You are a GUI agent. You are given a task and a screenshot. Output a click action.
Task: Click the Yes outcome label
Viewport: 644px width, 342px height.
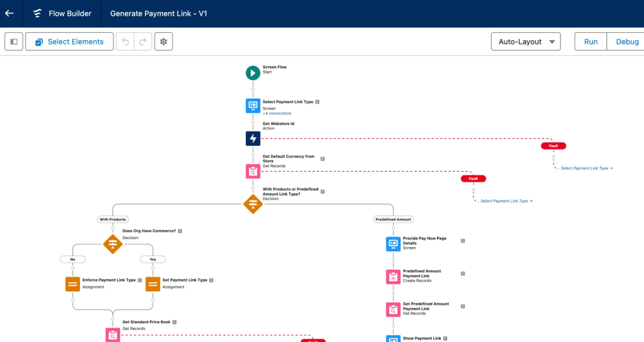pyautogui.click(x=153, y=260)
